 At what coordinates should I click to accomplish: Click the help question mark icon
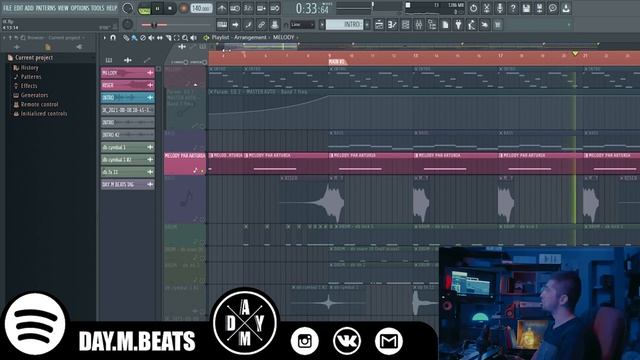pyautogui.click(x=513, y=8)
